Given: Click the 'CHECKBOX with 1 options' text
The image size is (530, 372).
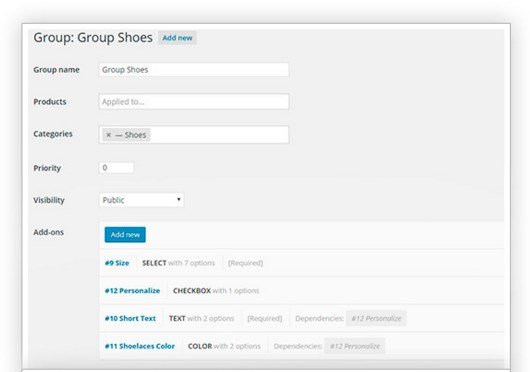Looking at the screenshot, I should coord(216,291).
